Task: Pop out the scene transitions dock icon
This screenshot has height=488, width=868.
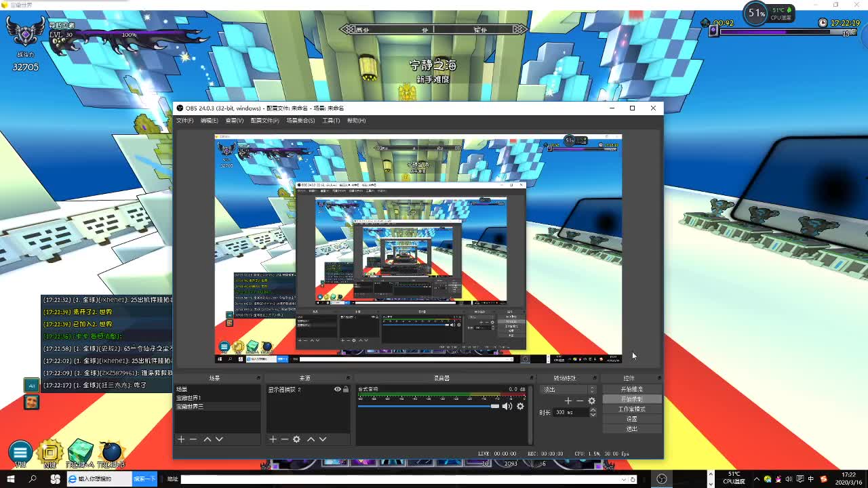Action: pyautogui.click(x=595, y=378)
